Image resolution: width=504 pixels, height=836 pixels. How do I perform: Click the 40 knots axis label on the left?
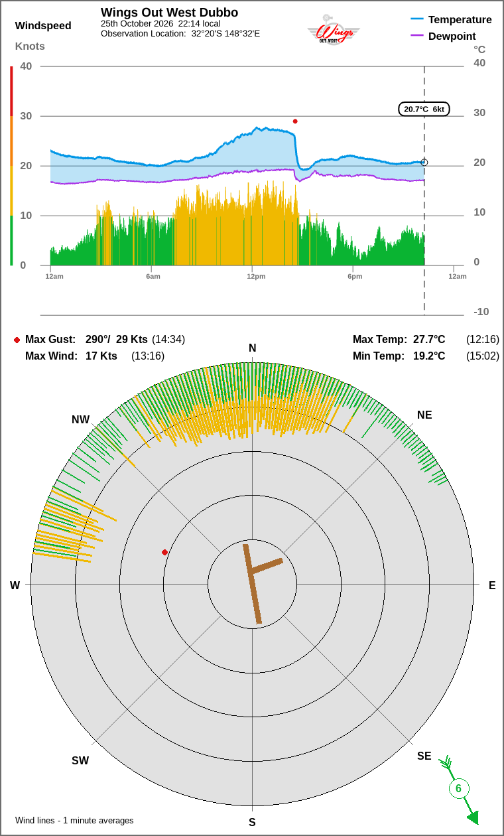(x=26, y=66)
